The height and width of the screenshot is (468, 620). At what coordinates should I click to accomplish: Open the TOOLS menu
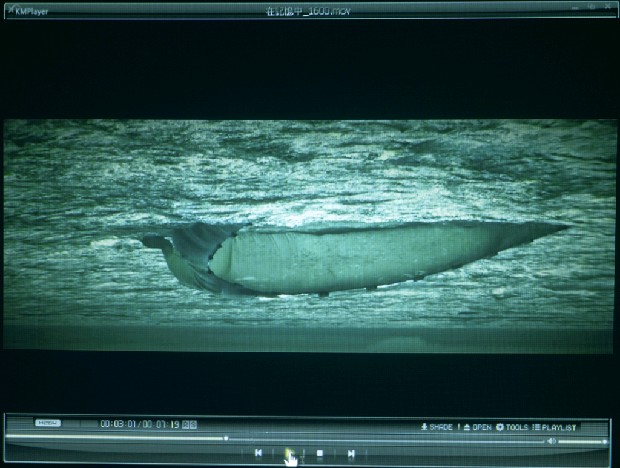(516, 427)
